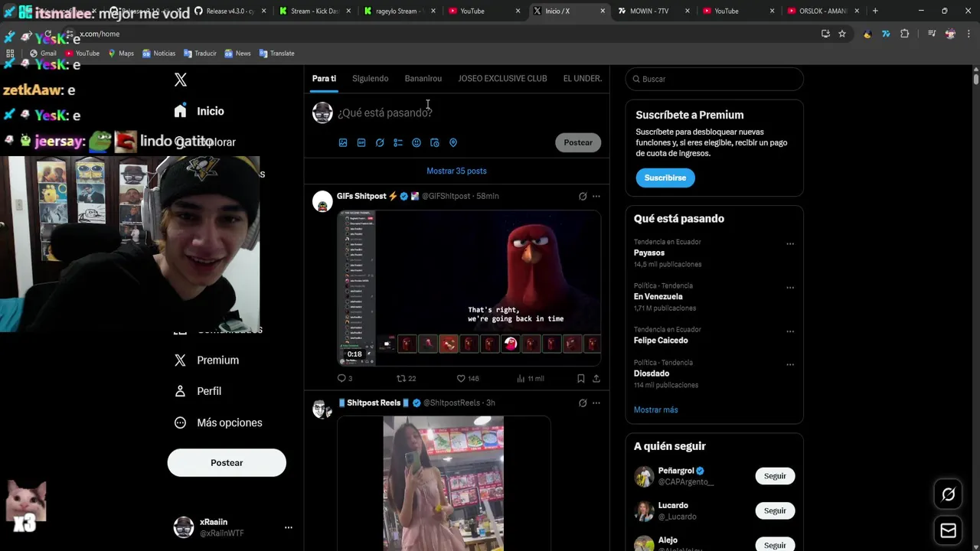This screenshot has width=980, height=551.
Task: Open GIFs Shitpost profile avatar
Action: tap(322, 201)
